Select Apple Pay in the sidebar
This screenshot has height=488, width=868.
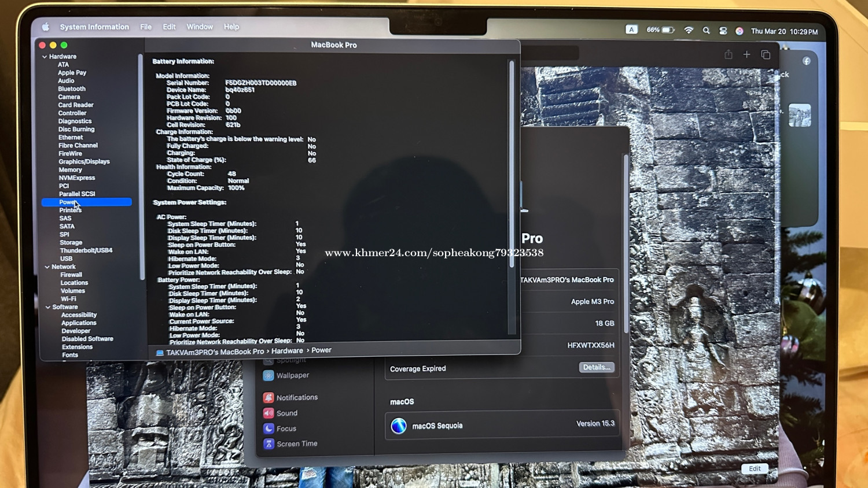pos(72,73)
